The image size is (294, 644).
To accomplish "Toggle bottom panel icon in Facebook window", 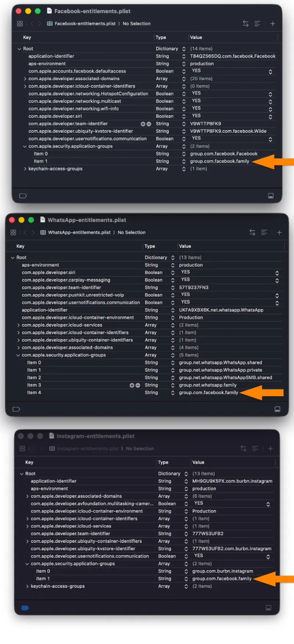I will [271, 196].
